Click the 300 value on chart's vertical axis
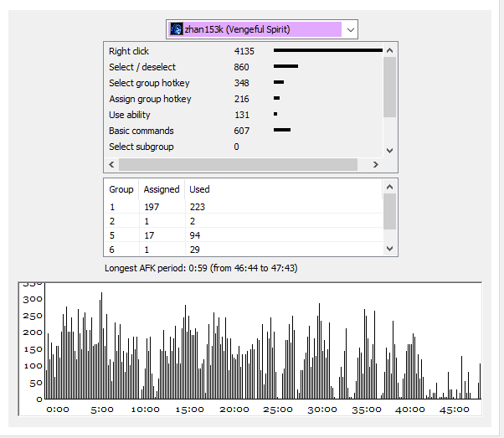 pos(33,299)
